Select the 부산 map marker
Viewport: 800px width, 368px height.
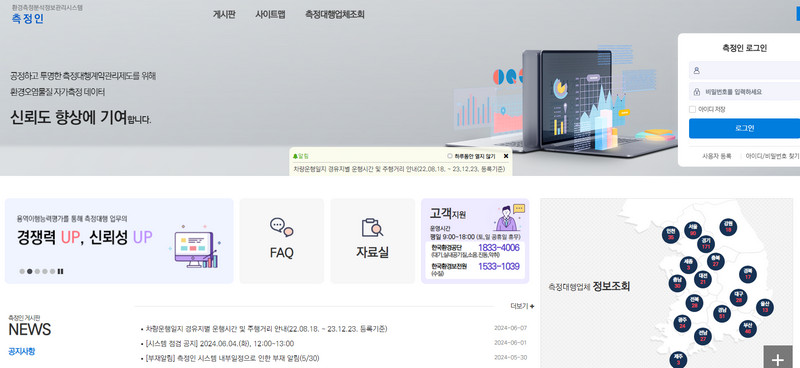748,328
